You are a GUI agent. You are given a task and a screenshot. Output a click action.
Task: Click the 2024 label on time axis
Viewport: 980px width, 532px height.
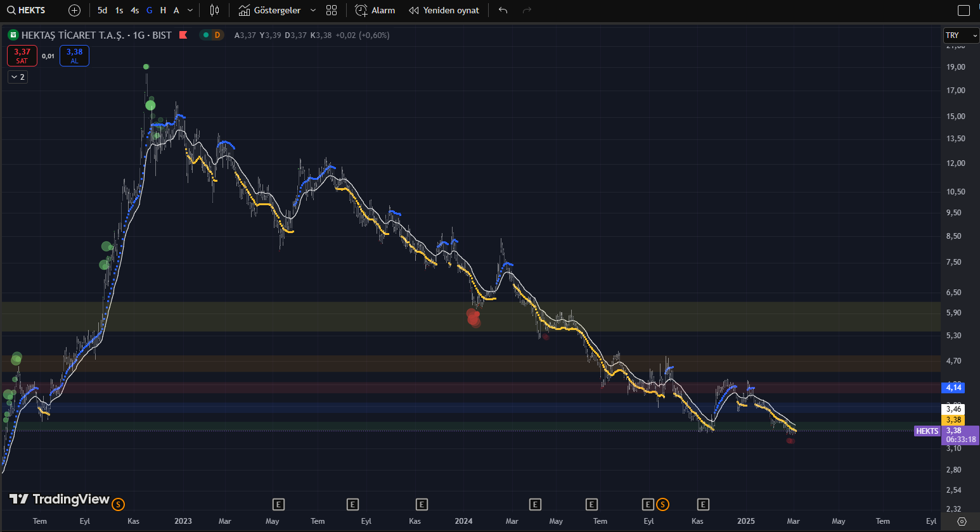tap(464, 521)
